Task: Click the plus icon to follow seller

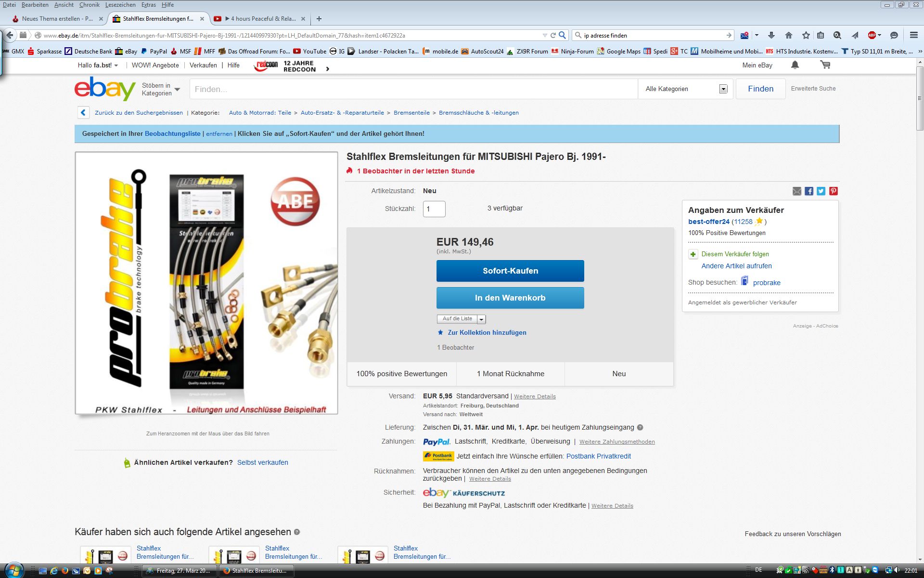Action: (693, 254)
